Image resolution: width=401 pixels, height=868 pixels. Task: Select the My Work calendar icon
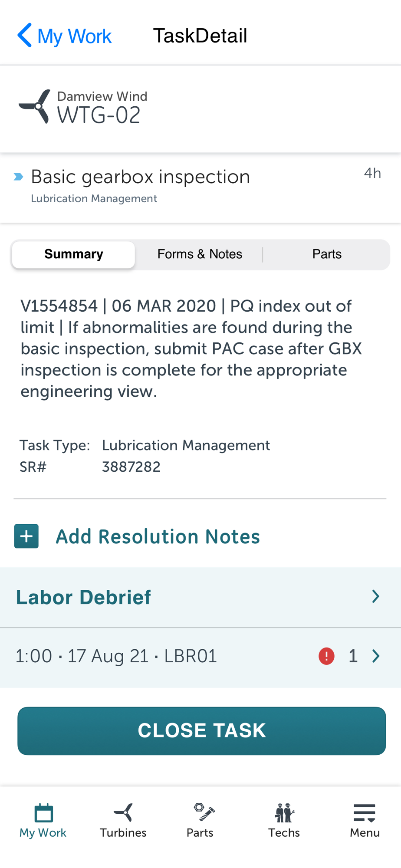point(43,813)
